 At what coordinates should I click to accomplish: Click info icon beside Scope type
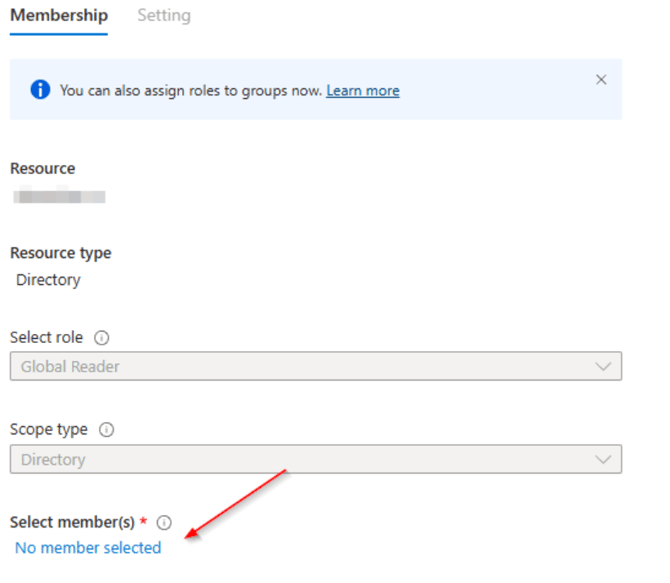coord(107,430)
